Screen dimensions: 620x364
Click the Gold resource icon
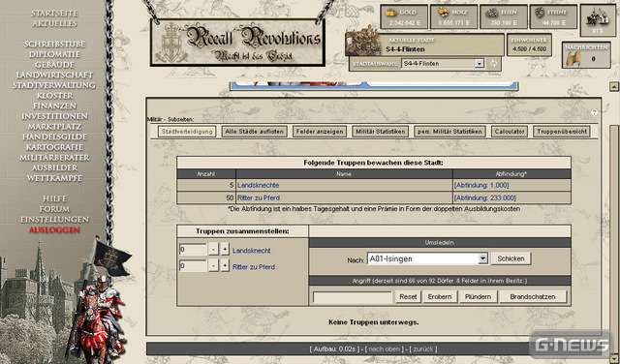[391, 13]
